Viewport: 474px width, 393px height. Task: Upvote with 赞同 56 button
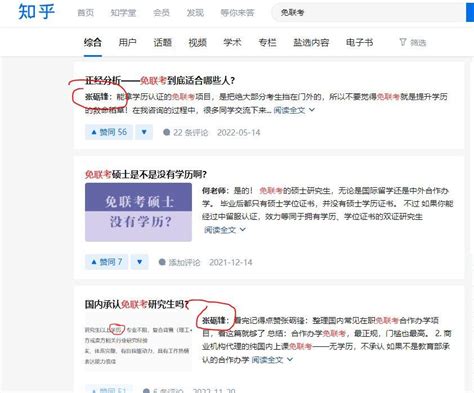coord(109,132)
